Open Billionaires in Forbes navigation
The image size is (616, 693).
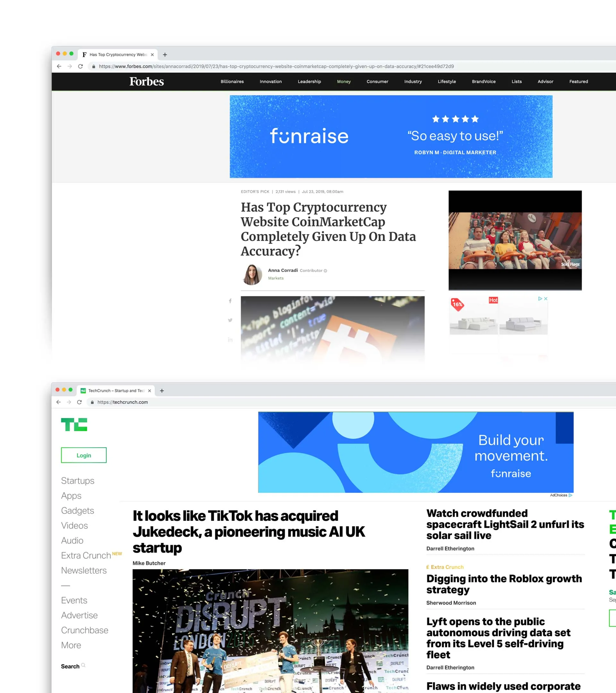tap(232, 82)
